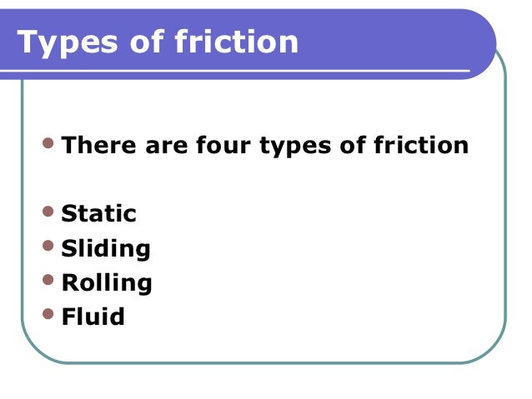Click the sentence 'There are four types of friction'
This screenshot has height=399, width=532.
(x=265, y=146)
